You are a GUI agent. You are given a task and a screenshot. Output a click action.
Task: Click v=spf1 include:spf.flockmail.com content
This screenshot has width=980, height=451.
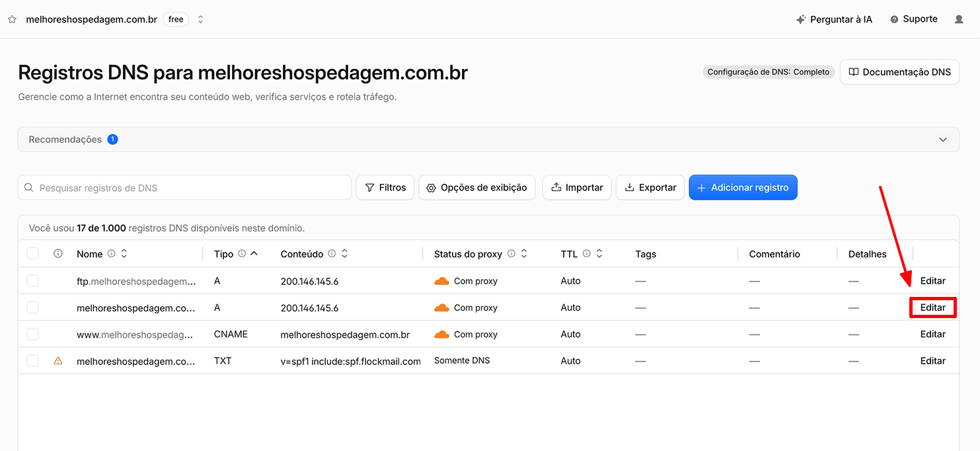pos(350,361)
